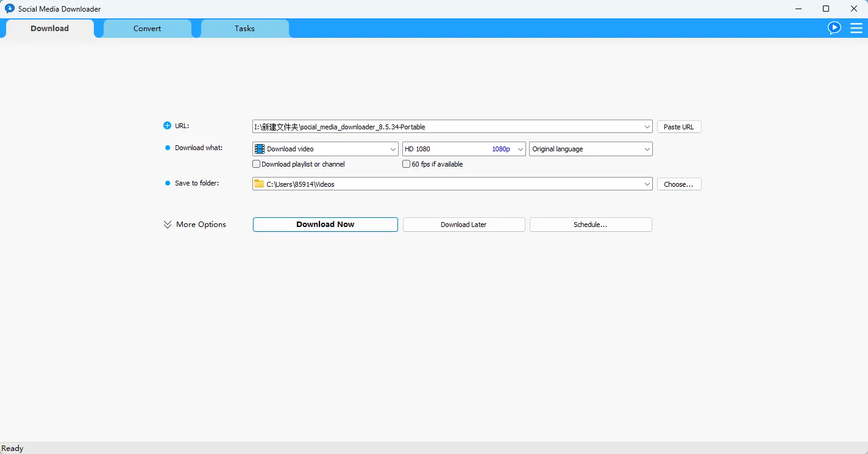Open the HD 1080 quality dropdown
Image resolution: width=868 pixels, height=454 pixels.
(x=464, y=149)
